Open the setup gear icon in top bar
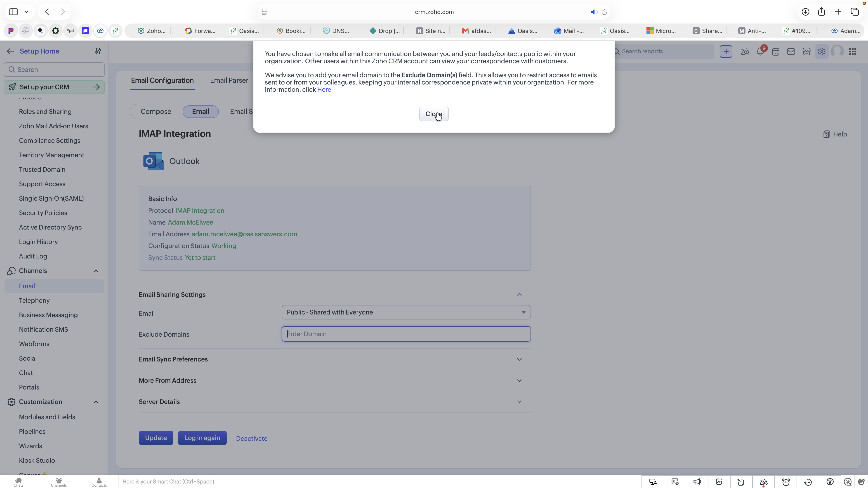The width and height of the screenshot is (868, 488). tap(821, 52)
